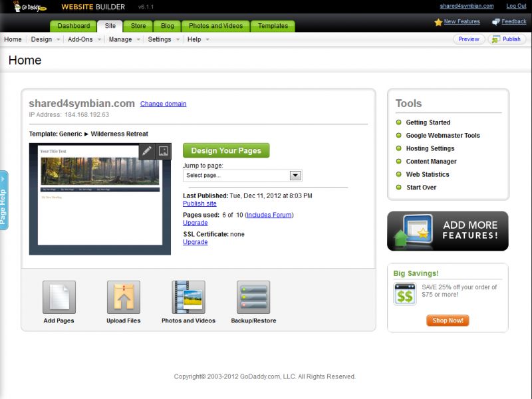
Task: Click the Backup/Restore label
Action: (x=253, y=321)
